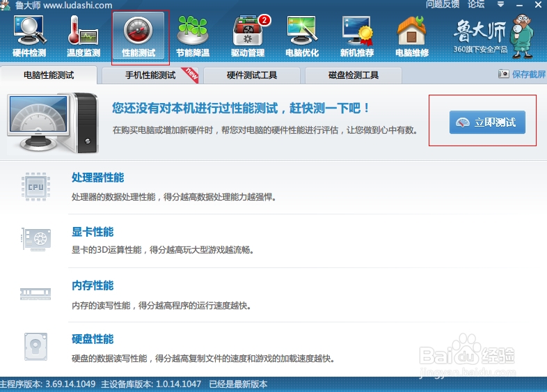Image resolution: width=547 pixels, height=392 pixels.
Task: Switch to the 手机性能测试 tab
Action: [x=150, y=75]
